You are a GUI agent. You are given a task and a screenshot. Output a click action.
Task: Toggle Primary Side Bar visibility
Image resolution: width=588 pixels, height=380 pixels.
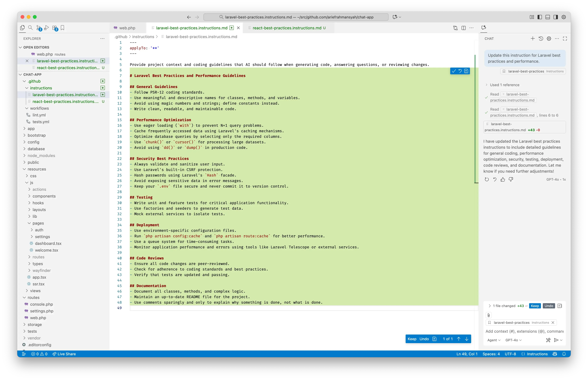point(540,17)
